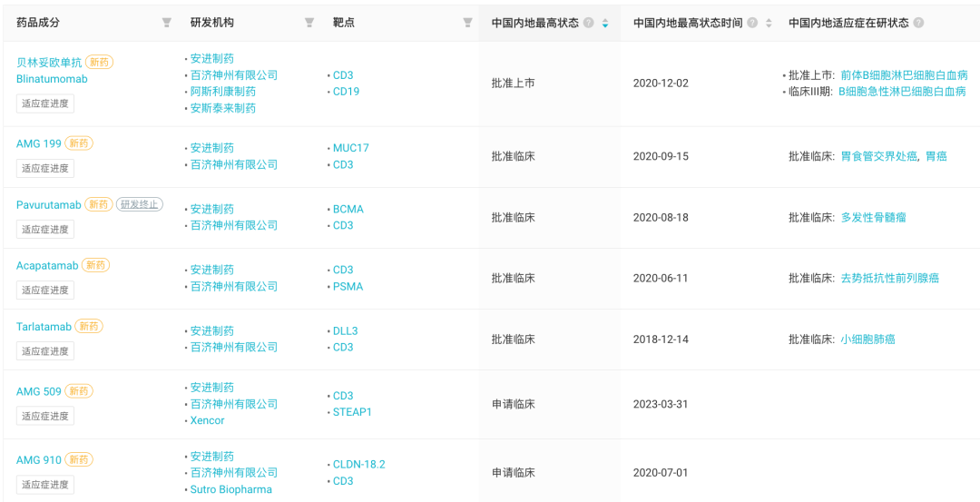The image size is (980, 502).
Task: Open AMG 509 drug link
Action: click(39, 391)
